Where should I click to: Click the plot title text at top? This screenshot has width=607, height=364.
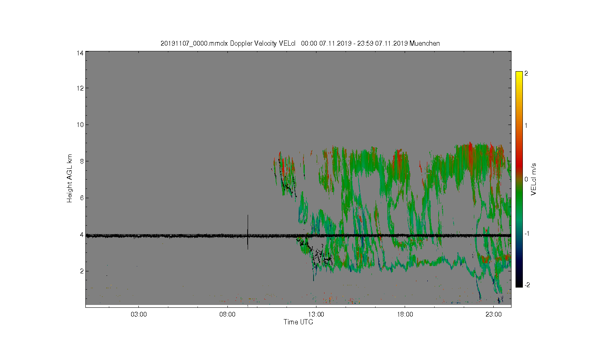[x=300, y=43]
